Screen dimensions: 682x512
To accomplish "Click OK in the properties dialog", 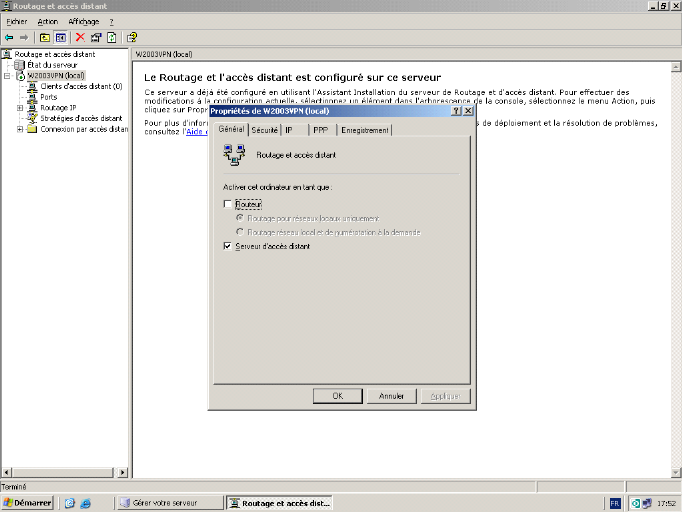I will point(338,396).
